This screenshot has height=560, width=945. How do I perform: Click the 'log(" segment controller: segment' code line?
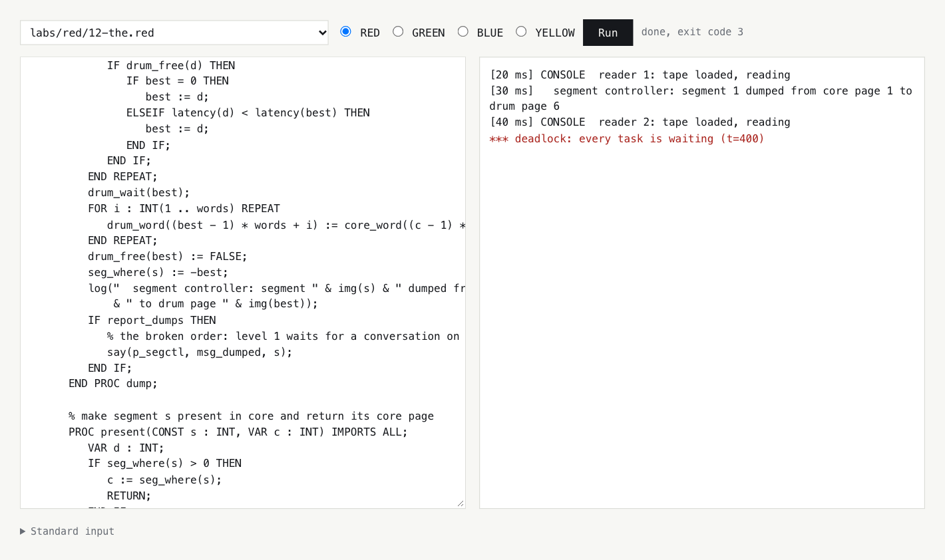coord(277,289)
